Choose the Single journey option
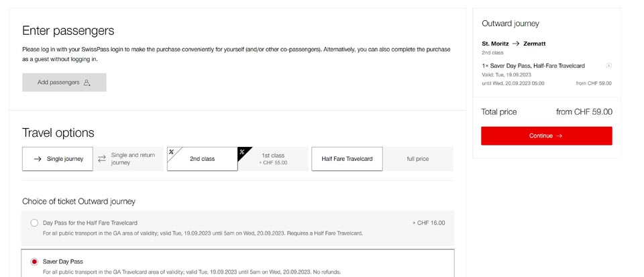Viewport: 644px width, 277px height. 58,159
